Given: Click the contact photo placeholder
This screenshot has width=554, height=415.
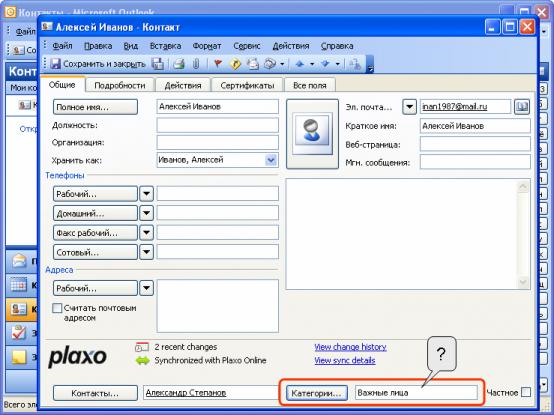Looking at the screenshot, I should 312,134.
